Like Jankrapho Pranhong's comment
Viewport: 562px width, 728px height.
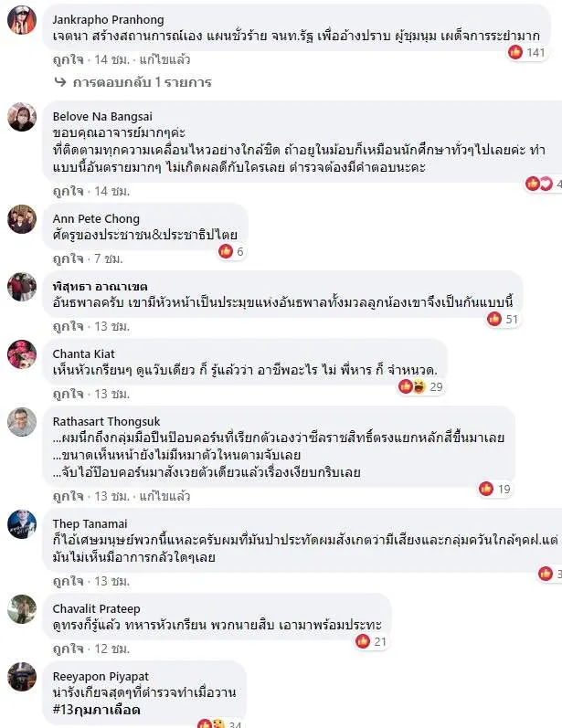click(x=69, y=60)
